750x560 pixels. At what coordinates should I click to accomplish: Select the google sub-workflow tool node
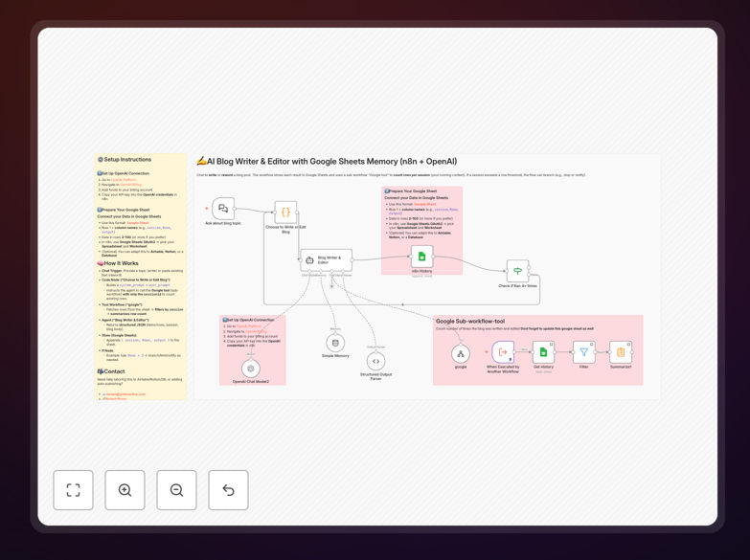click(461, 354)
